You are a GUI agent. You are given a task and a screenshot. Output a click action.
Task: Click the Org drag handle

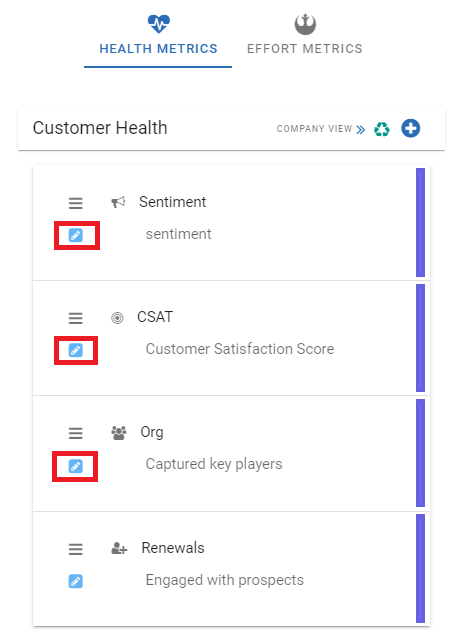pyautogui.click(x=76, y=433)
